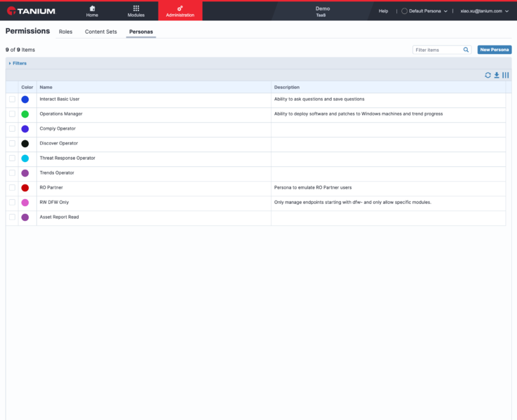Click the Tanium logo
Screen dimensions: 517x420
coord(32,11)
